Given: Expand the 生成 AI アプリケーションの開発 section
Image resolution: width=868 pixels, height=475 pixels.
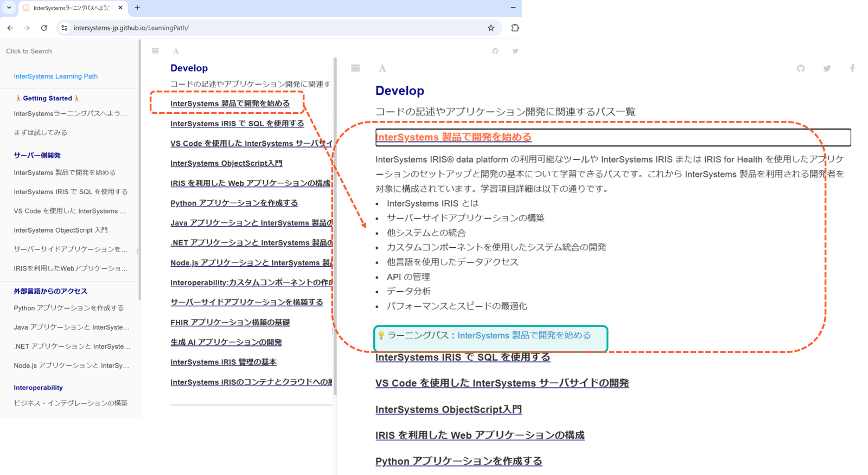Looking at the screenshot, I should pyautogui.click(x=226, y=342).
